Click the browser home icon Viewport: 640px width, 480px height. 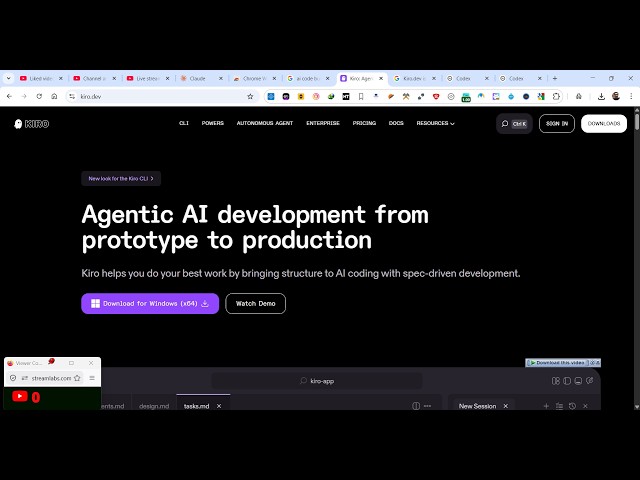[54, 96]
